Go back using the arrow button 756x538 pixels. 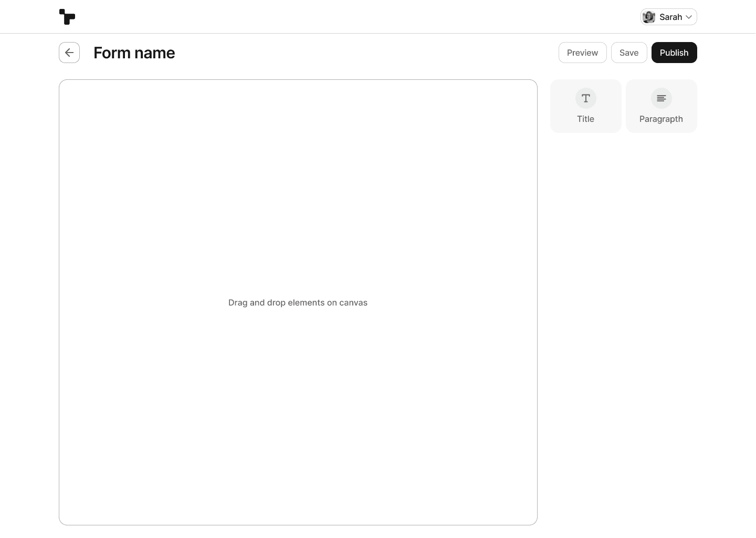pyautogui.click(x=69, y=53)
